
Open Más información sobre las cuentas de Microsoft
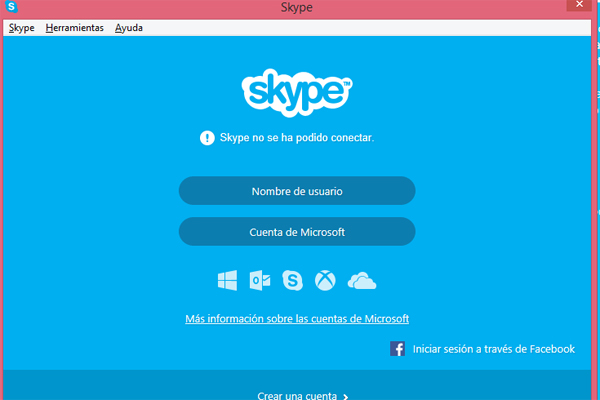pyautogui.click(x=297, y=319)
